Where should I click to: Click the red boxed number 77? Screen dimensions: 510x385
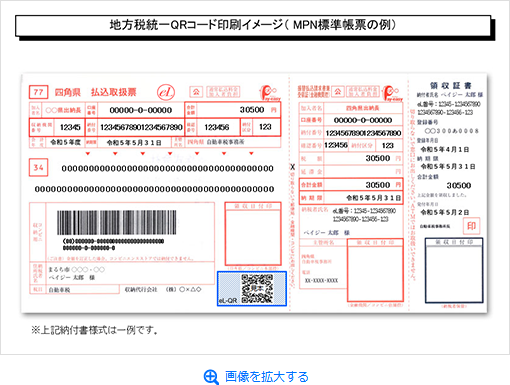[x=39, y=92]
